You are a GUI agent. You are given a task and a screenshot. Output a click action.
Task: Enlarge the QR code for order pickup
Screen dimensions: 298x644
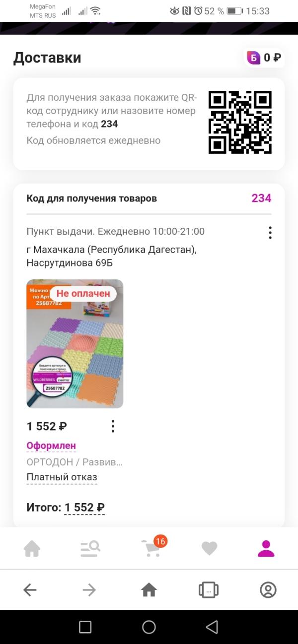[240, 122]
